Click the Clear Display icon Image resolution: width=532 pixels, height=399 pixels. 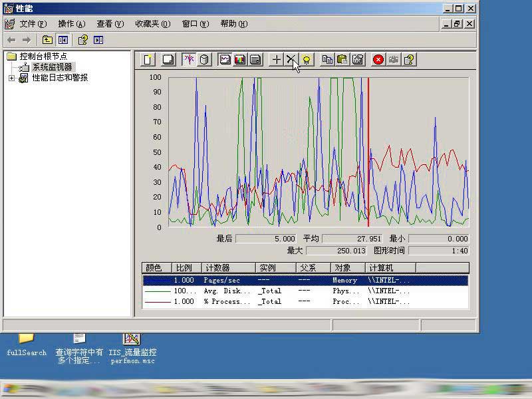point(168,60)
